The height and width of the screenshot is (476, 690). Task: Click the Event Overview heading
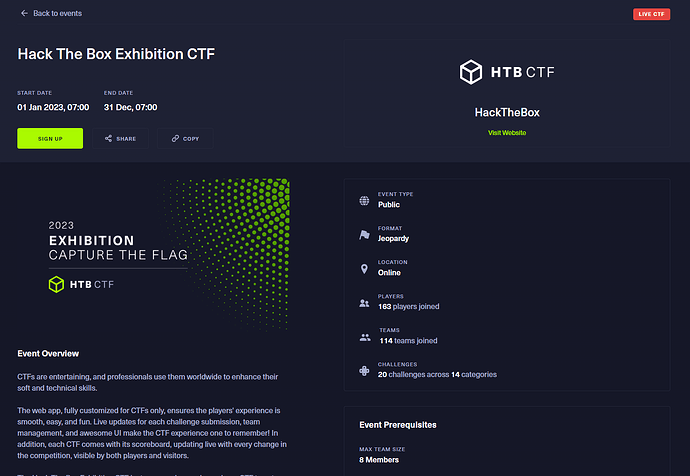[48, 354]
